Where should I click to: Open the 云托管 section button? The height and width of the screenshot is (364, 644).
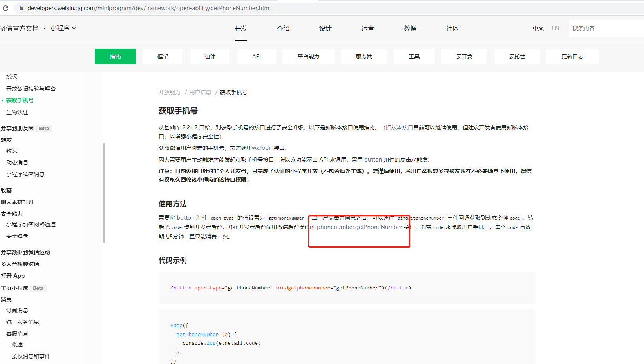[517, 56]
